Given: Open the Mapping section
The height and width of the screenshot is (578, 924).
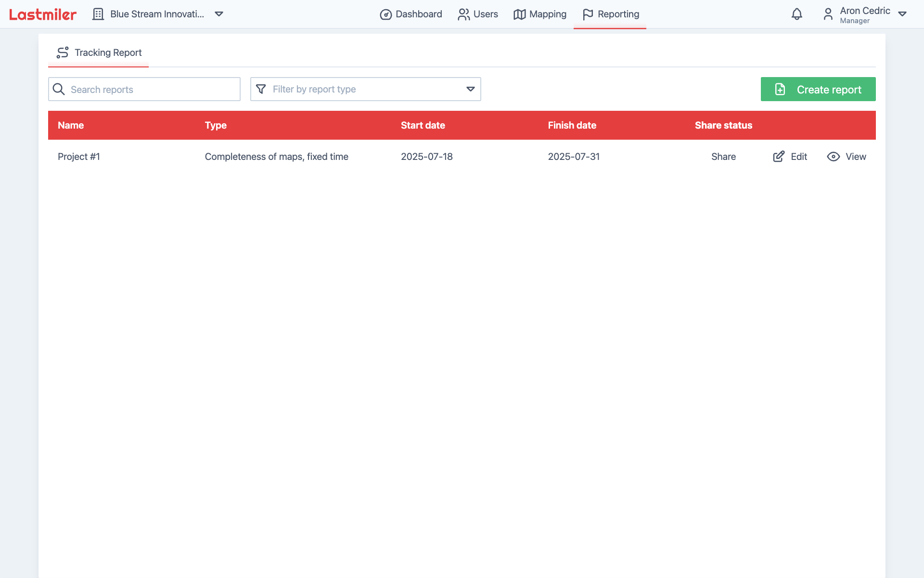Looking at the screenshot, I should pos(540,14).
